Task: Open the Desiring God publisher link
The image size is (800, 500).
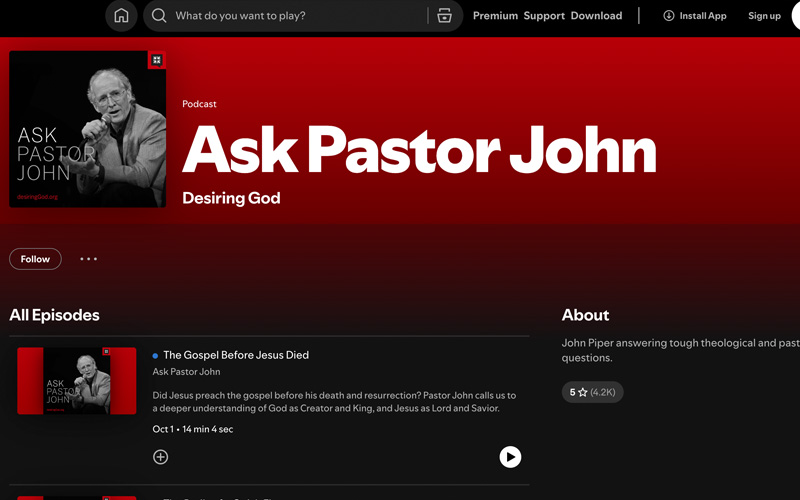Action: pos(231,198)
